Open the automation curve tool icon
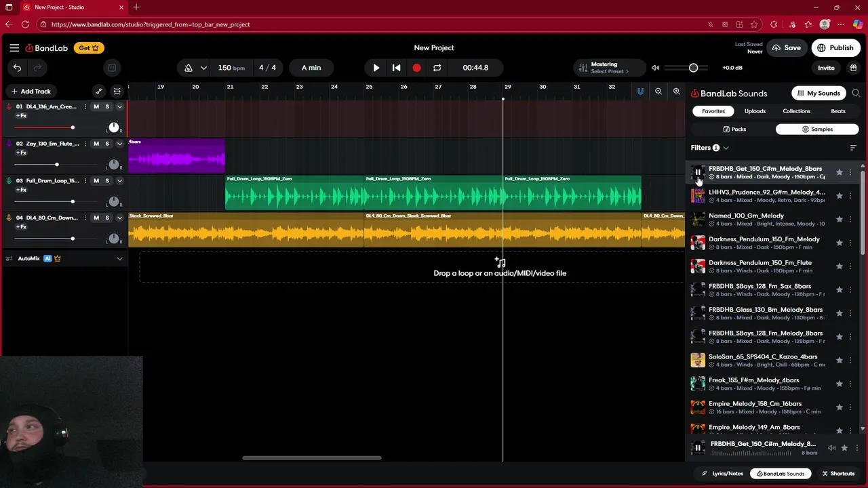Viewport: 868px width, 488px height. pyautogui.click(x=99, y=91)
